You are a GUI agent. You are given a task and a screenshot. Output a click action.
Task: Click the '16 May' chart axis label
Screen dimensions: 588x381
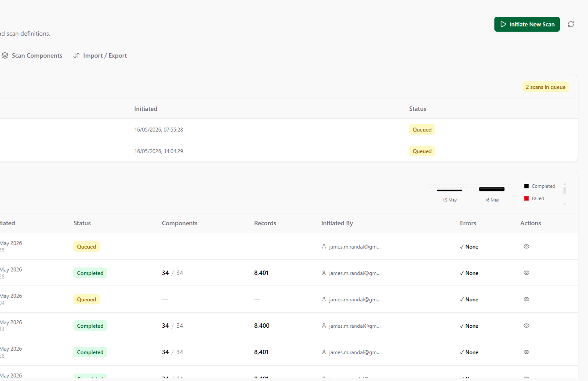click(x=492, y=200)
